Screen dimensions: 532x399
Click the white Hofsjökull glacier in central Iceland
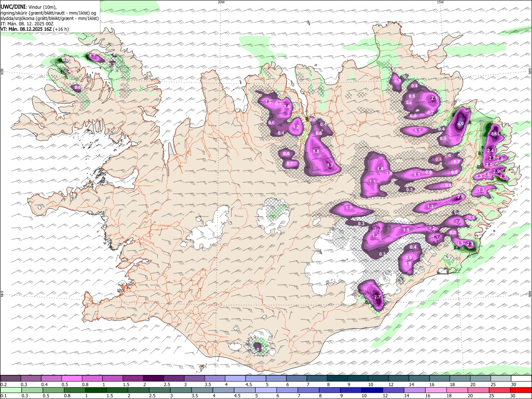coord(272,216)
